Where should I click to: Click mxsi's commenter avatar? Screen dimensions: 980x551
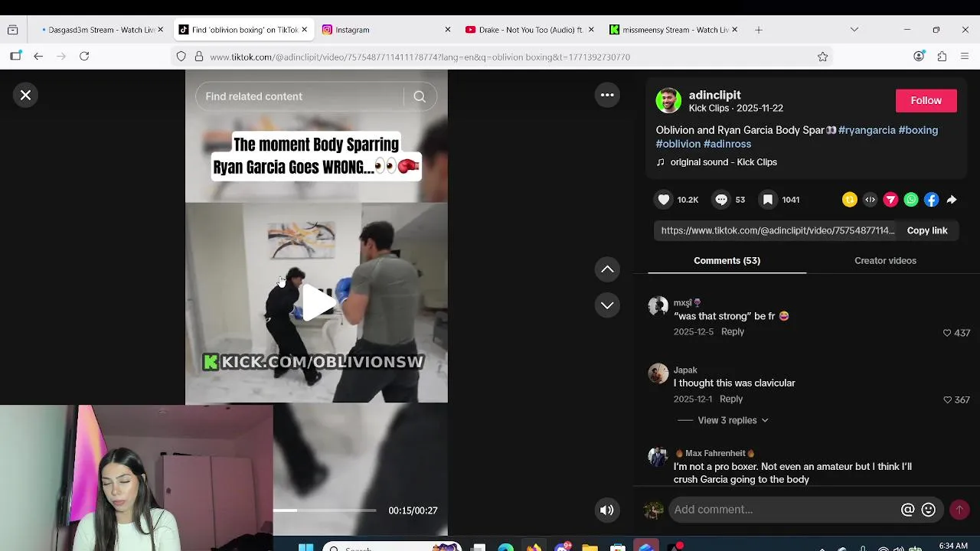click(658, 307)
